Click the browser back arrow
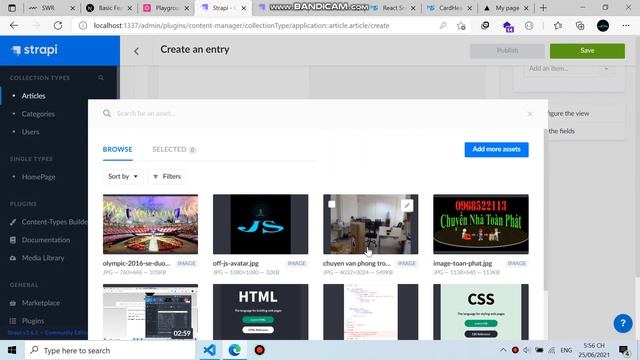 (x=14, y=25)
